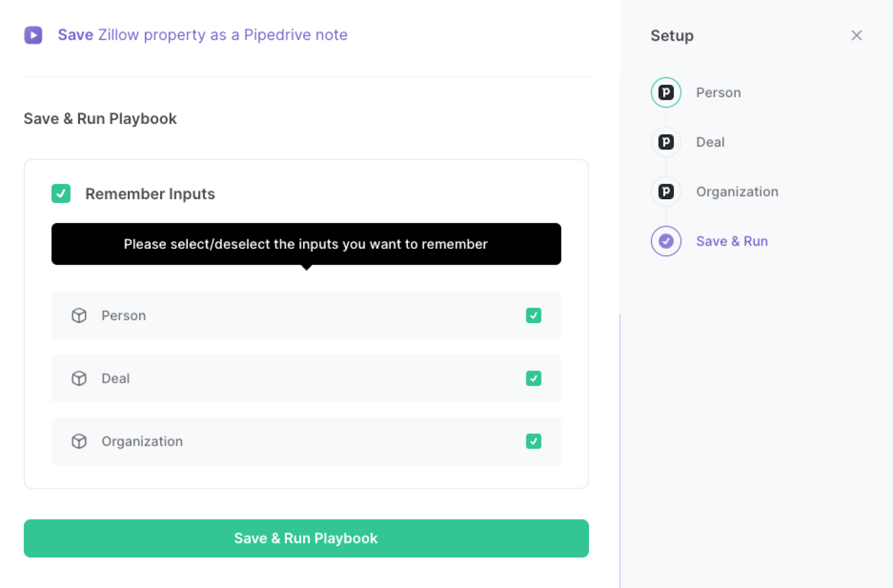This screenshot has height=588, width=893.
Task: Click the cube icon in the Organization row
Action: tap(79, 441)
